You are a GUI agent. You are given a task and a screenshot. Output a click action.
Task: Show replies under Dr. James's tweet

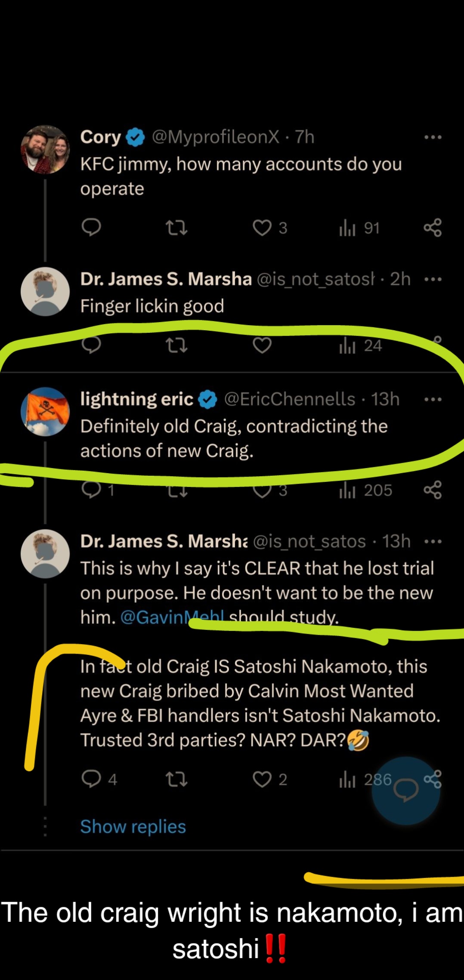tap(133, 827)
